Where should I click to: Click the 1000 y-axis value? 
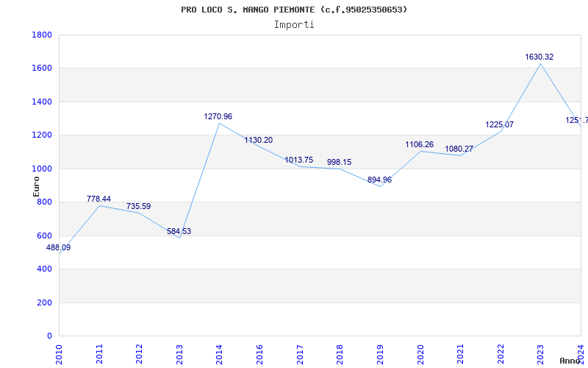pyautogui.click(x=42, y=169)
